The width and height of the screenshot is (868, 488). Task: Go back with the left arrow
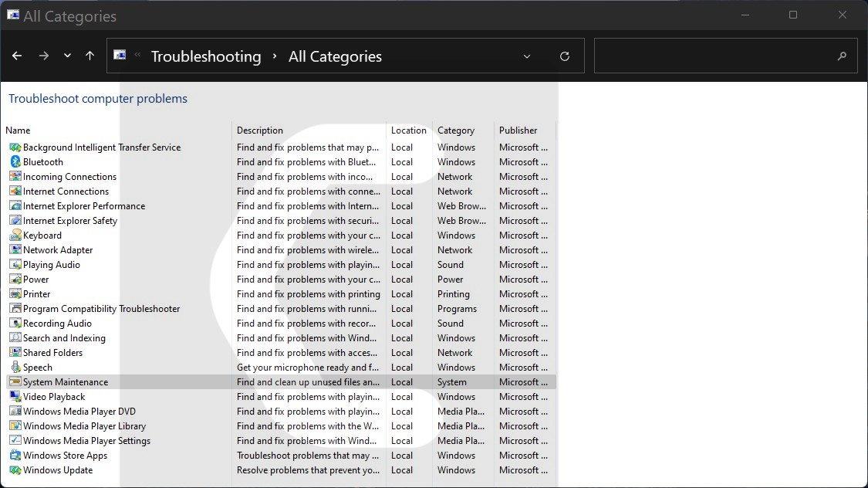17,56
